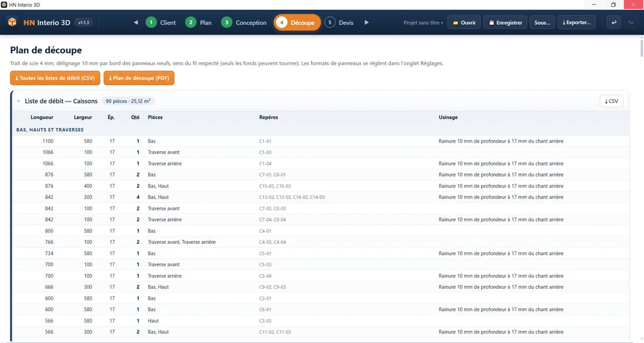Image resolution: width=644 pixels, height=343 pixels.
Task: Export the Caissons list as CSV
Action: [612, 101]
